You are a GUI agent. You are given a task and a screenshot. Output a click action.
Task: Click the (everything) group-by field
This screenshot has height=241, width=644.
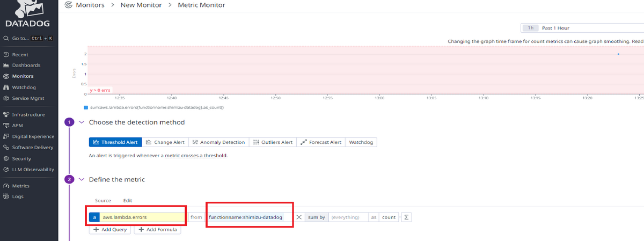click(x=348, y=217)
